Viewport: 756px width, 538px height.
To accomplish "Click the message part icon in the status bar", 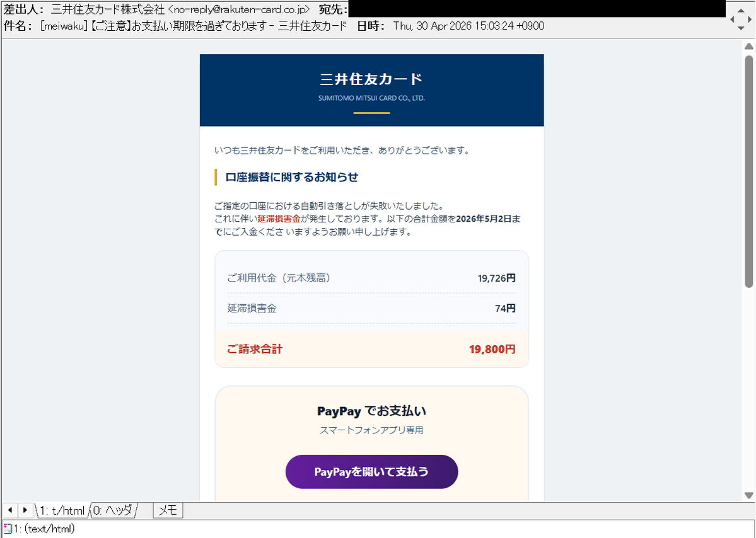I will pyautogui.click(x=6, y=529).
